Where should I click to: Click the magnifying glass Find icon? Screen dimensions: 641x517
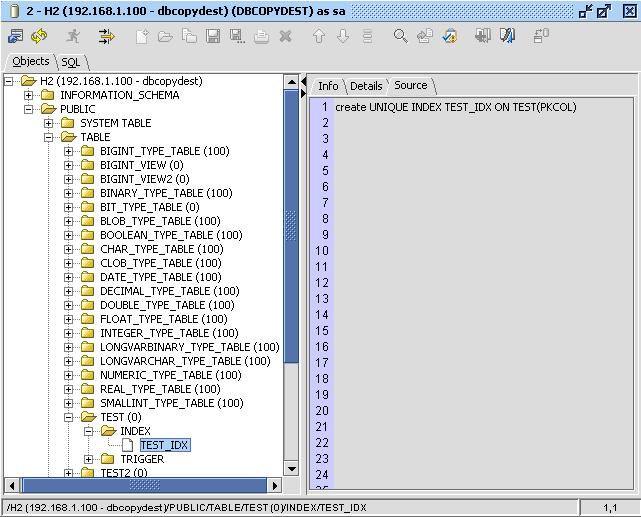(400, 36)
